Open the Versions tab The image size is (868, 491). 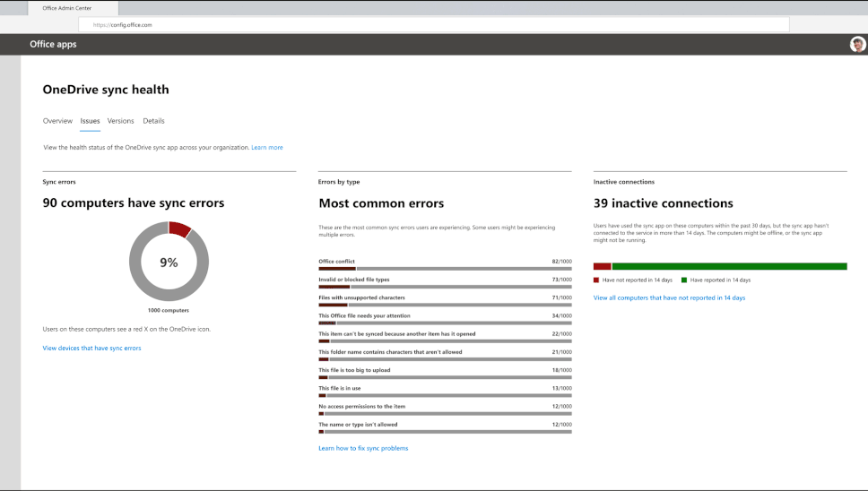point(120,121)
